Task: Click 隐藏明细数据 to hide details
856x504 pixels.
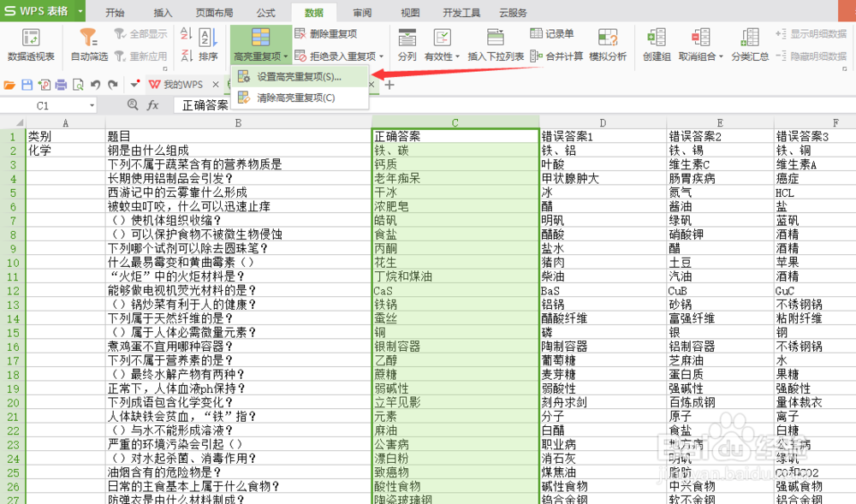Action: pos(820,58)
